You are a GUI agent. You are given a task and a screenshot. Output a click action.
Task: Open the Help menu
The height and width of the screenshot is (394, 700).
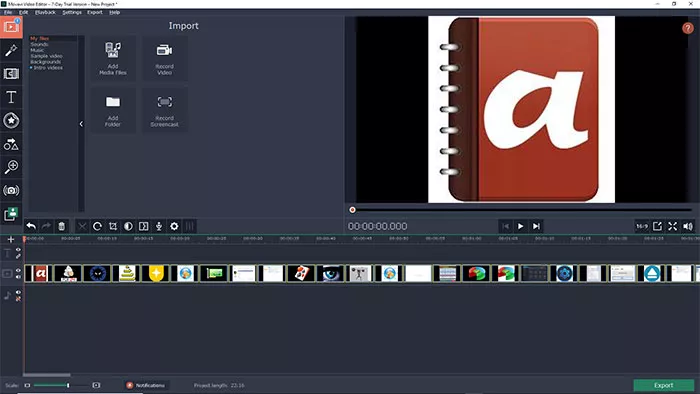pos(115,12)
